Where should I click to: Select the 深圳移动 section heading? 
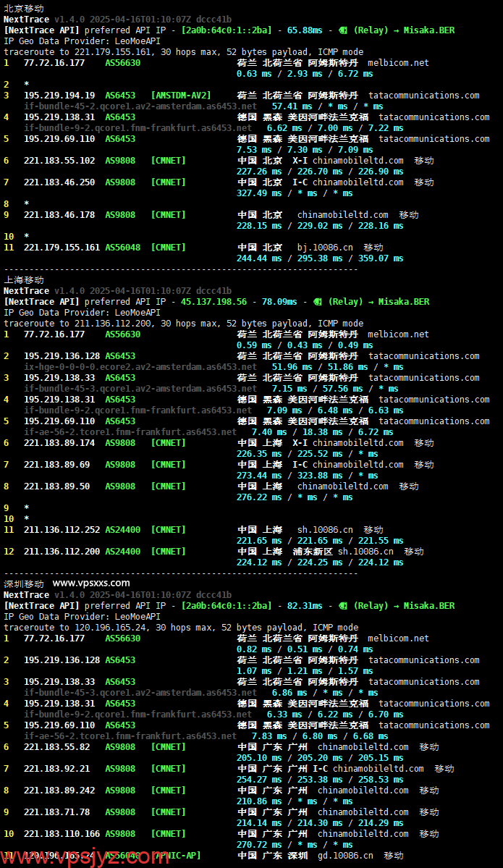click(24, 584)
